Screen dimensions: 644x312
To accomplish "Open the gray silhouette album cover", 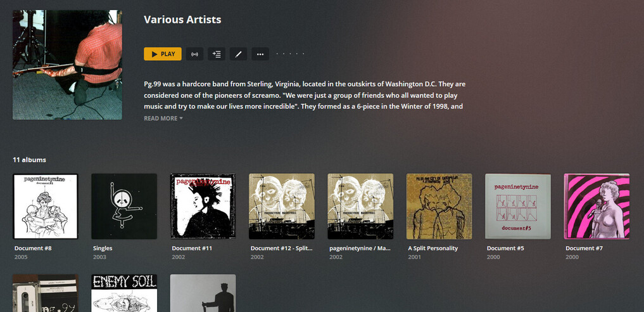I will [x=203, y=293].
